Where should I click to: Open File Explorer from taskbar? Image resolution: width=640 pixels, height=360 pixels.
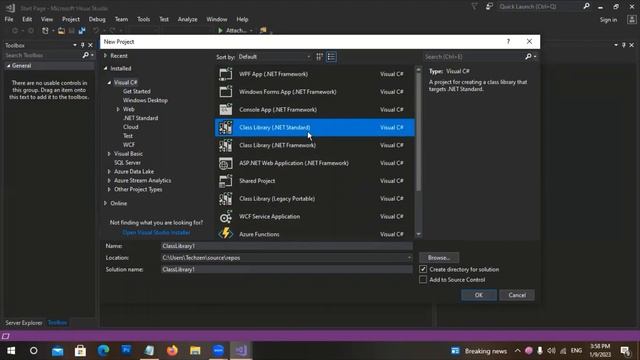tap(195, 350)
